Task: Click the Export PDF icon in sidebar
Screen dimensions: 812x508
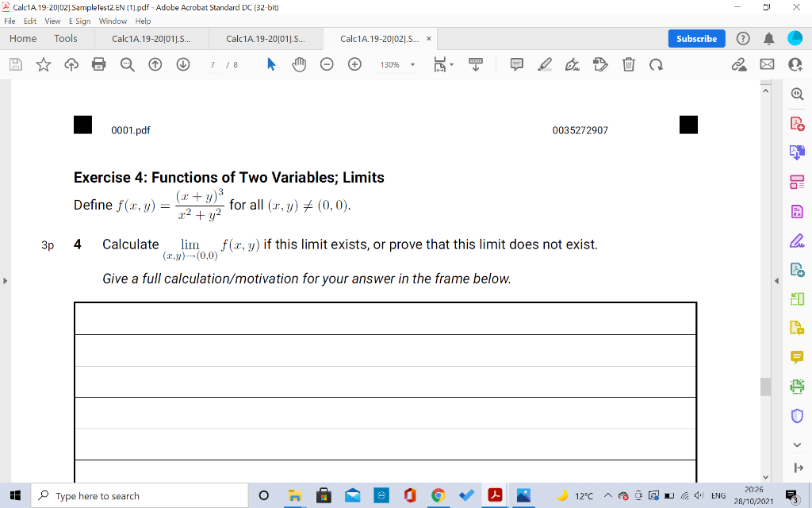Action: [x=798, y=153]
